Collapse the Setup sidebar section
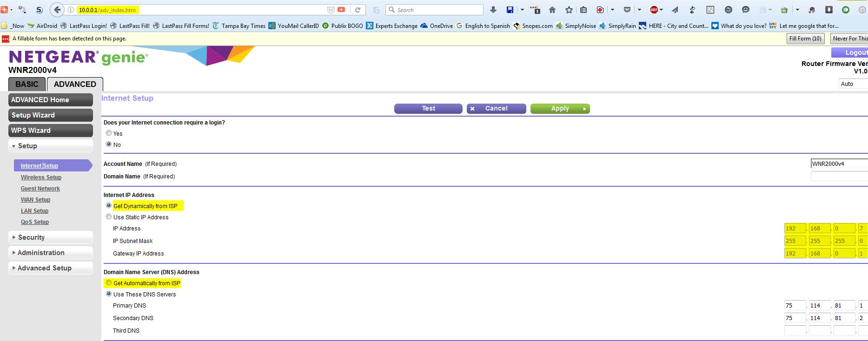 pos(51,146)
